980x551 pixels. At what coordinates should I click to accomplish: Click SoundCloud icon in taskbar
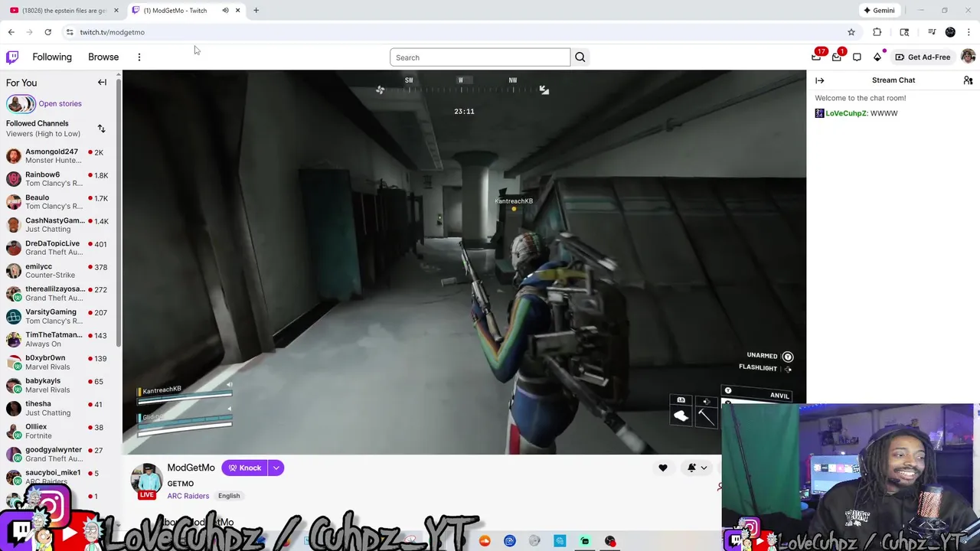coord(485,541)
